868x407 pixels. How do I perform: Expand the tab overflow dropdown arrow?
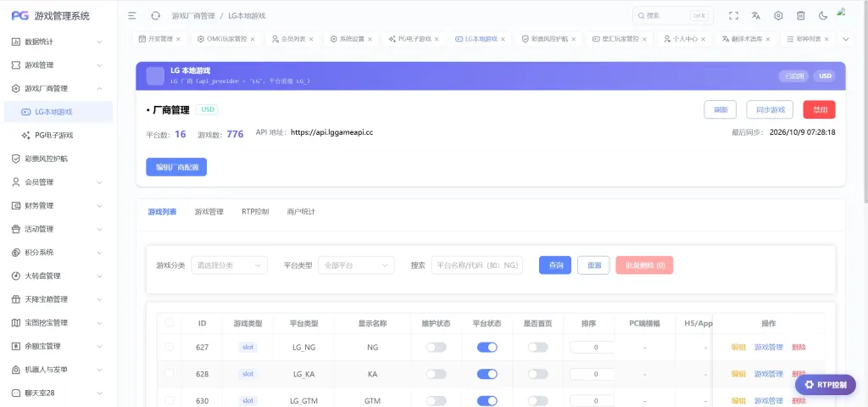(845, 39)
